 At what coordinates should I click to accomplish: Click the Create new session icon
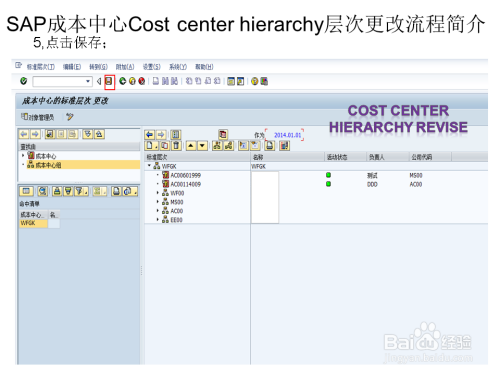[x=231, y=81]
